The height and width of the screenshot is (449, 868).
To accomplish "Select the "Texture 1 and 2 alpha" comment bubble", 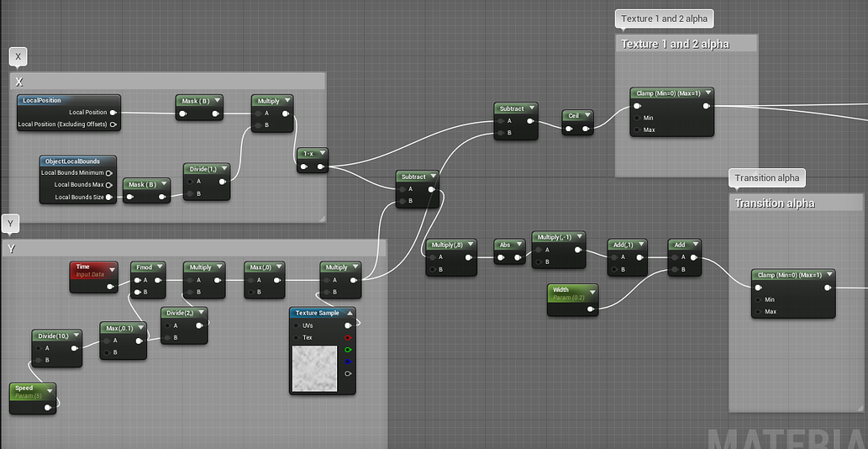I will (664, 18).
